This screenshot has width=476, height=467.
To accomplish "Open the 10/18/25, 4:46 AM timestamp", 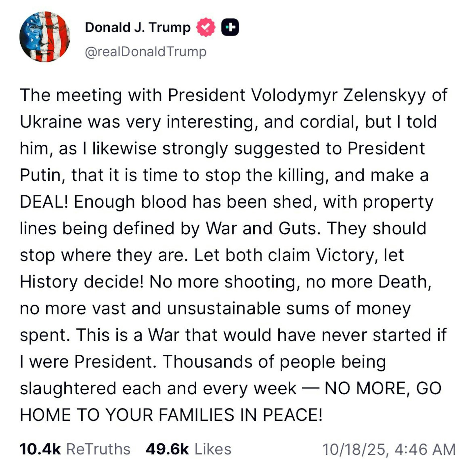I will [x=389, y=449].
